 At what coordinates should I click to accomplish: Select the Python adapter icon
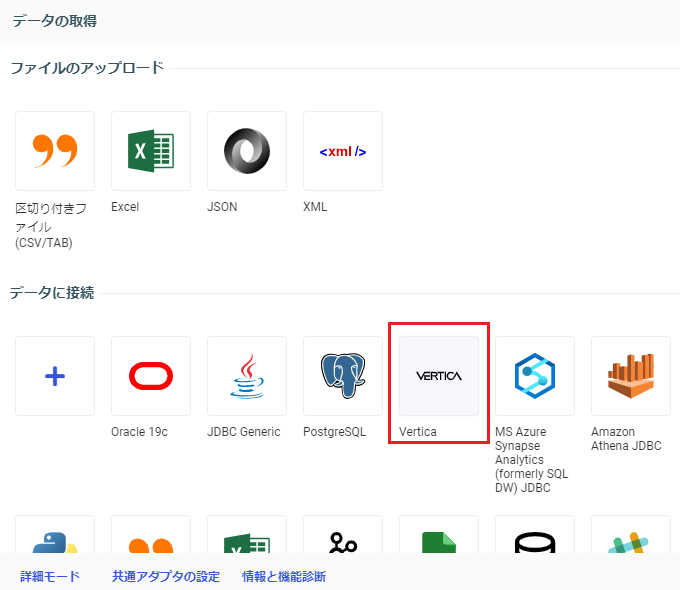click(55, 540)
